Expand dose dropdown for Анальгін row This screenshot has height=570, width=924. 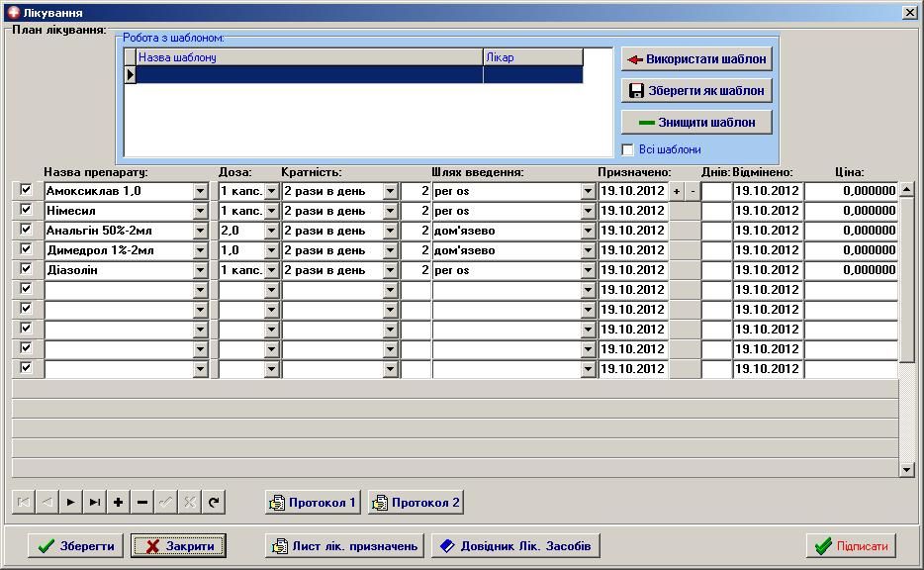click(x=271, y=231)
